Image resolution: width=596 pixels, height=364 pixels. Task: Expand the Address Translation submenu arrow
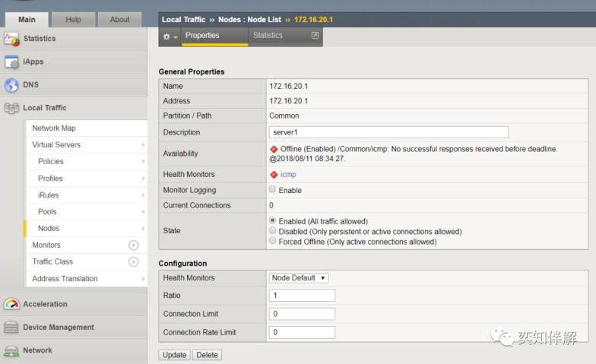143,278
